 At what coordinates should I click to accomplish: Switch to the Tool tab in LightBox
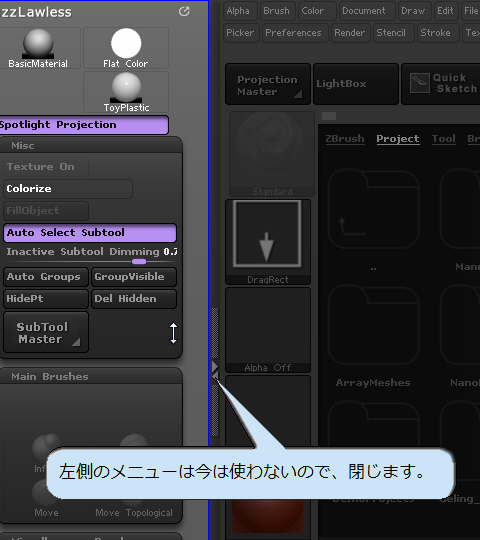click(444, 139)
